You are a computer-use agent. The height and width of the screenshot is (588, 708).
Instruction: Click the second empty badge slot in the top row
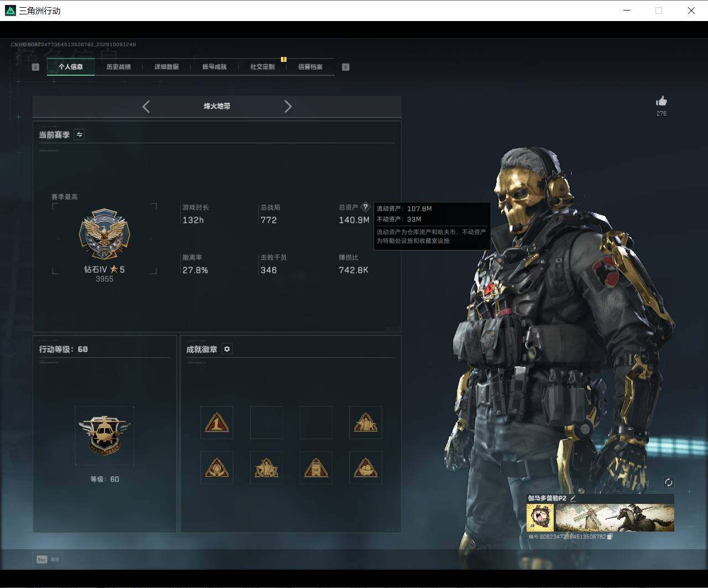[266, 423]
